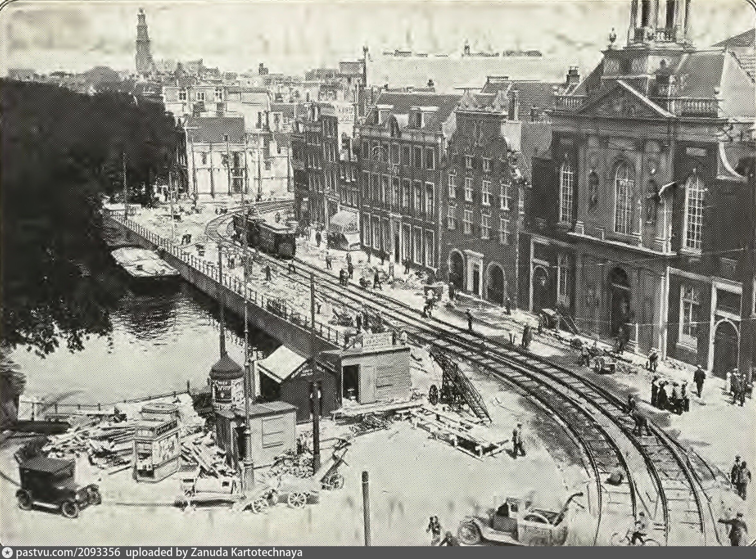Click the pastvu.com/2093356 link text
This screenshot has width=756, height=559.
(x=68, y=553)
